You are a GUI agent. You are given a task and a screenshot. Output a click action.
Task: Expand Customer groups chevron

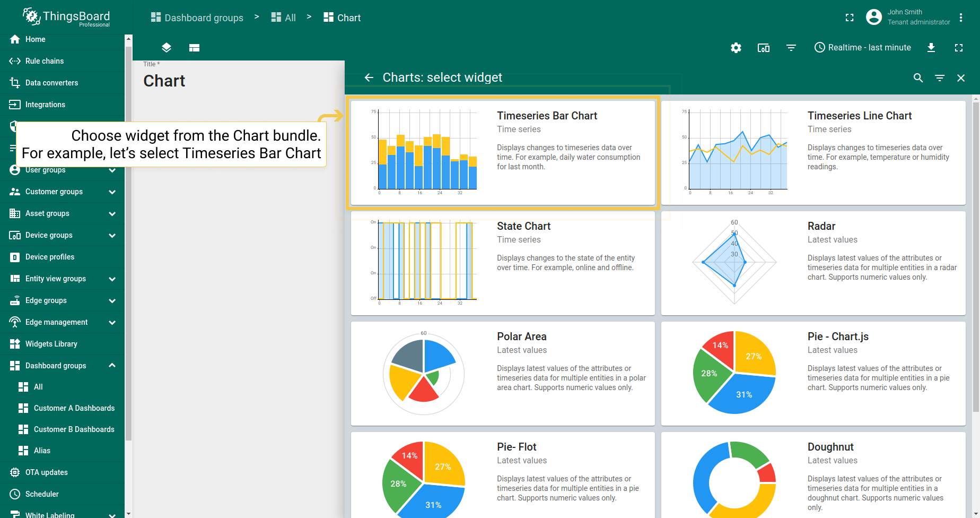coord(112,192)
